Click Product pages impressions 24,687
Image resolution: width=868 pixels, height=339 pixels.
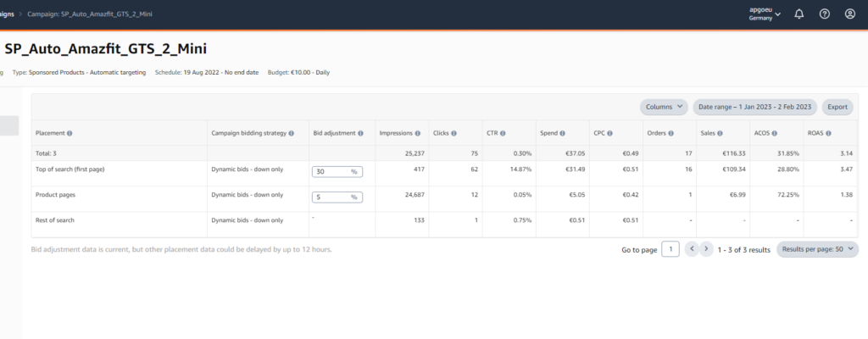(413, 195)
